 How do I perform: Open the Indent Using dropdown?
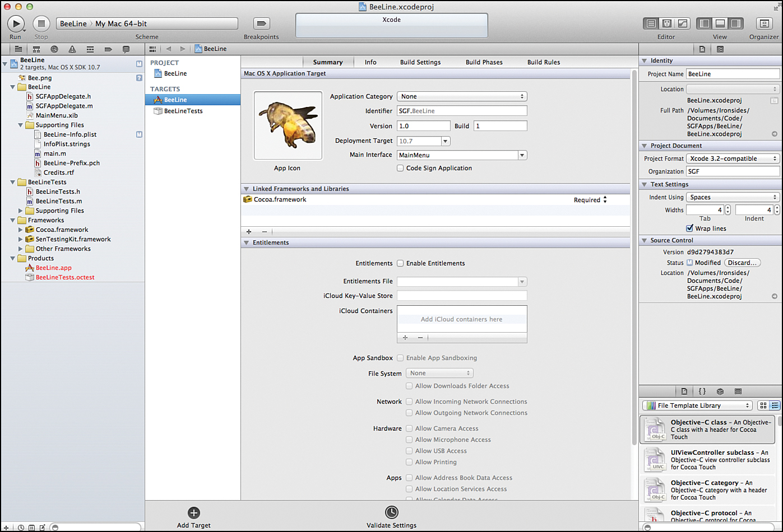coord(733,197)
